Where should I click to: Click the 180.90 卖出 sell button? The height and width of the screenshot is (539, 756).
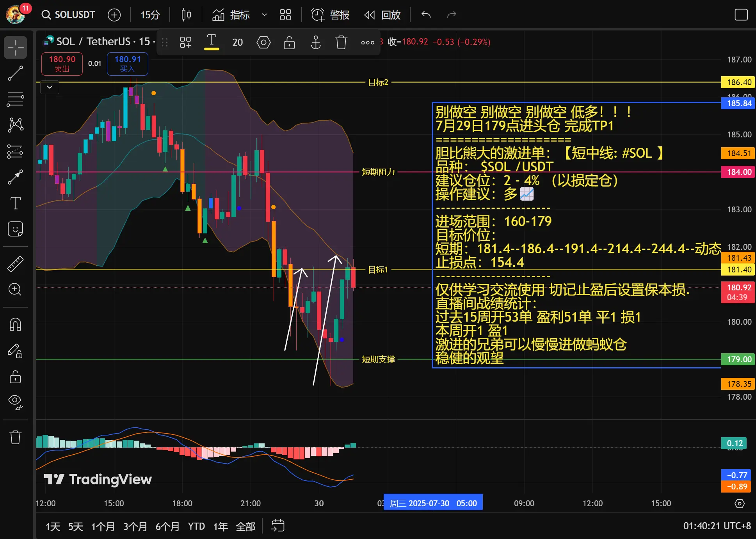[62, 64]
